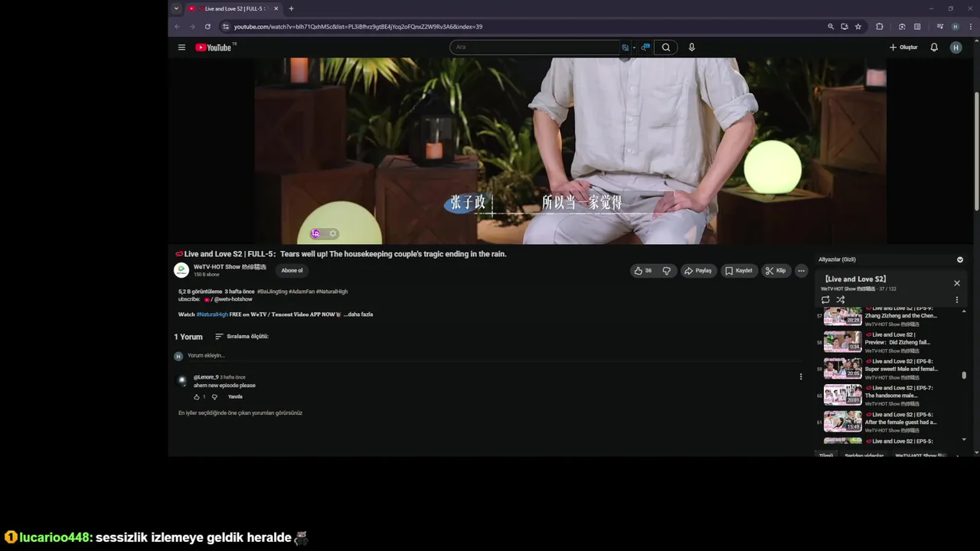
Task: View site information icon in address bar
Action: 225,27
